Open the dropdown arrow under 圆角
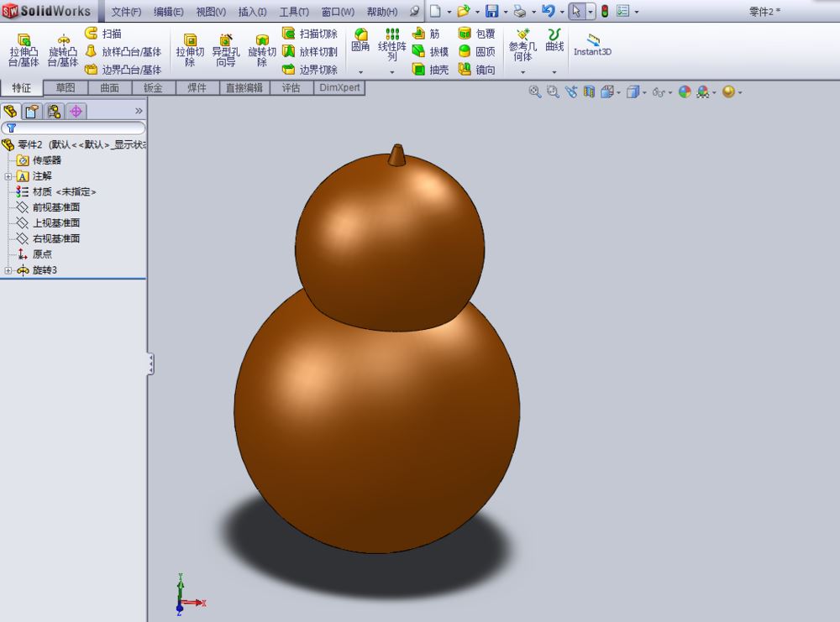840x622 pixels. coord(360,71)
